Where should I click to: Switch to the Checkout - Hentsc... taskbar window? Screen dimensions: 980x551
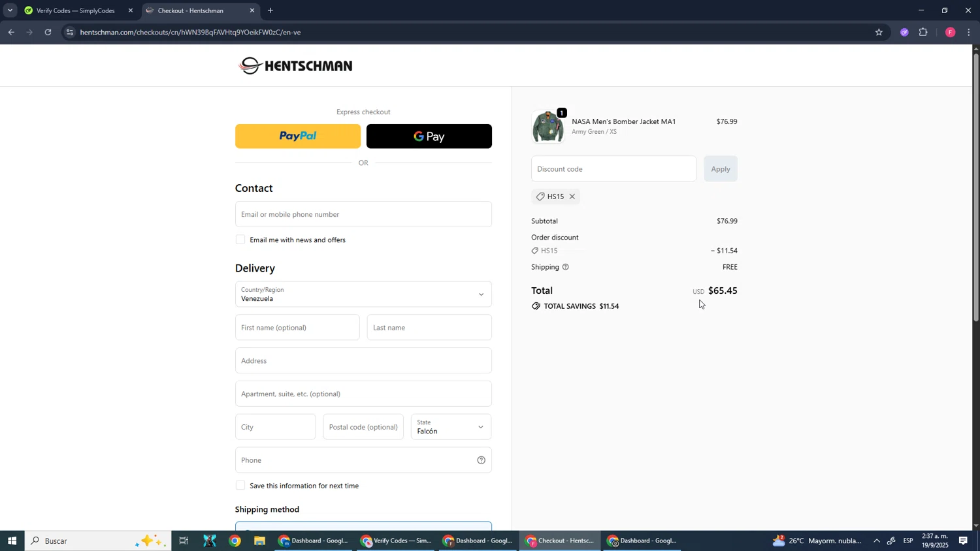pyautogui.click(x=561, y=541)
